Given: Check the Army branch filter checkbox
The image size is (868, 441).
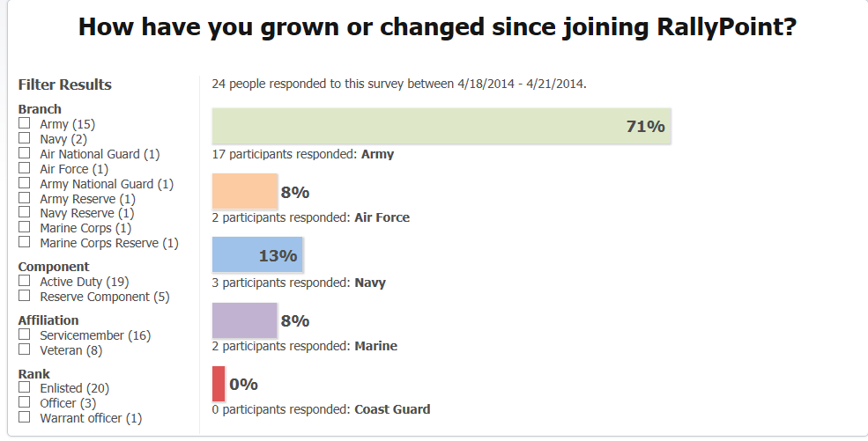Looking at the screenshot, I should point(25,123).
